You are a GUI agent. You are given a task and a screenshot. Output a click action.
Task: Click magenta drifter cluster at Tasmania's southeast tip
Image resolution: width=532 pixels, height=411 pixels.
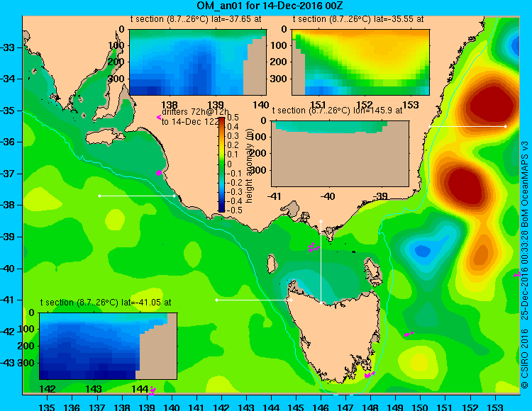point(369,374)
